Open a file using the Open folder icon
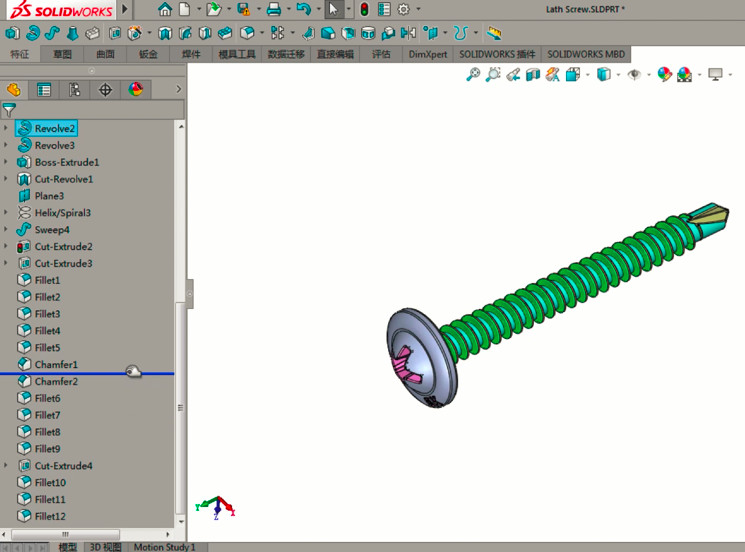Image resolution: width=745 pixels, height=552 pixels. coord(214,9)
